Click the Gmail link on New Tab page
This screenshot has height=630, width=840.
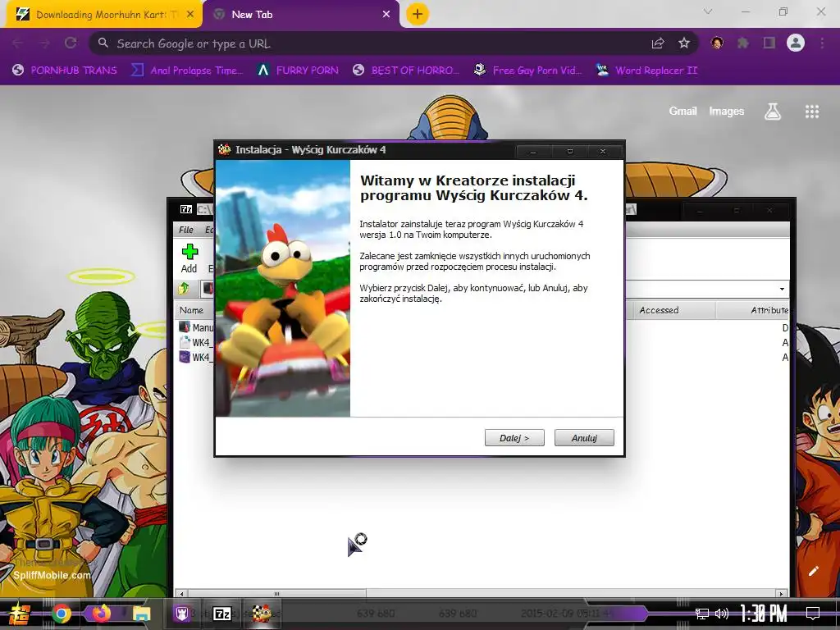tap(682, 111)
